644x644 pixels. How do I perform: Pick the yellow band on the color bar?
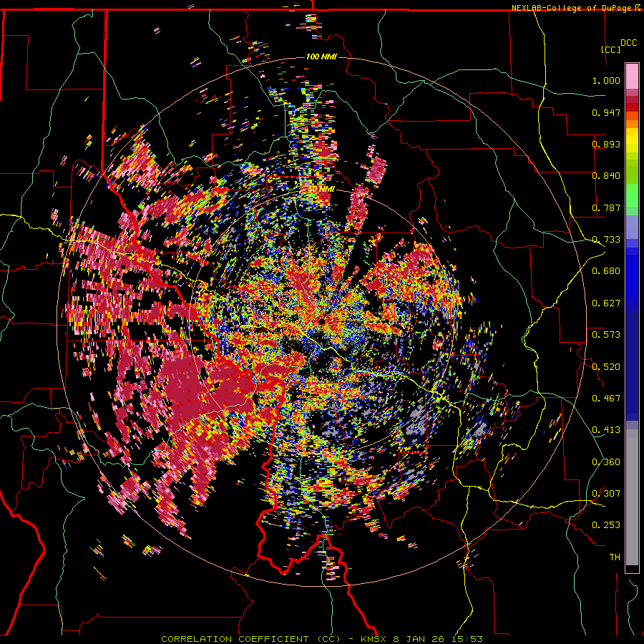[x=632, y=140]
